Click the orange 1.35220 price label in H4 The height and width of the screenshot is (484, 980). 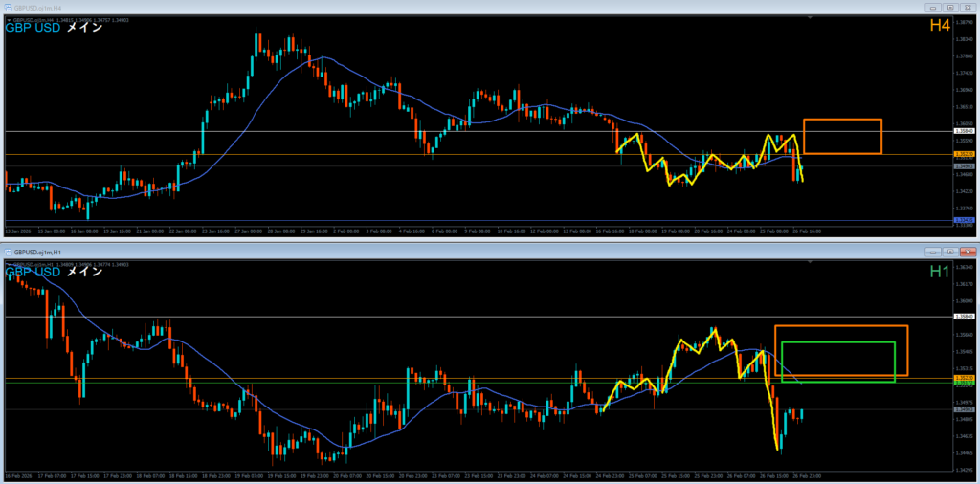964,154
